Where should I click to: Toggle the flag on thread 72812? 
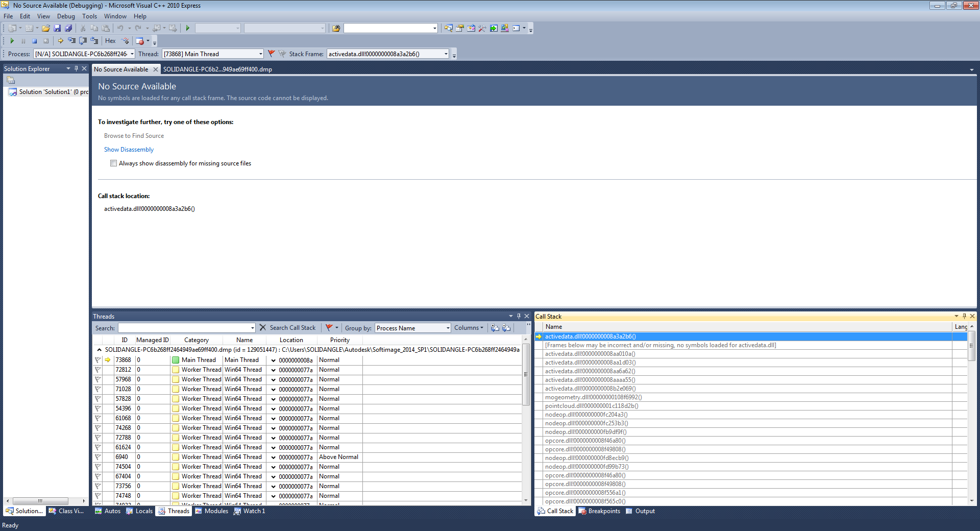[x=97, y=370]
